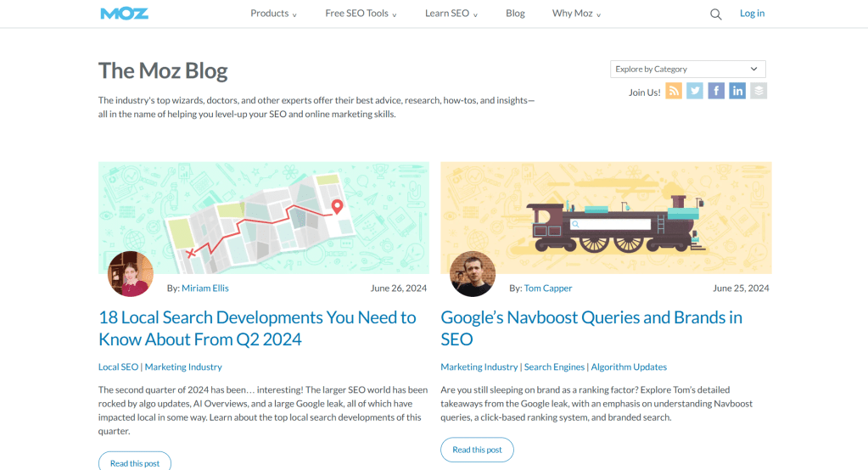Open Google's Navboost Queries post title
The height and width of the screenshot is (470, 868).
pos(591,328)
